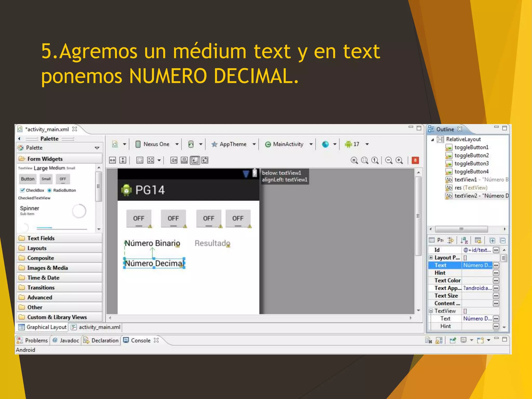Screen dimensions: 532x399
Task: Close the activity_main.xml editor tab
Action: pos(75,129)
